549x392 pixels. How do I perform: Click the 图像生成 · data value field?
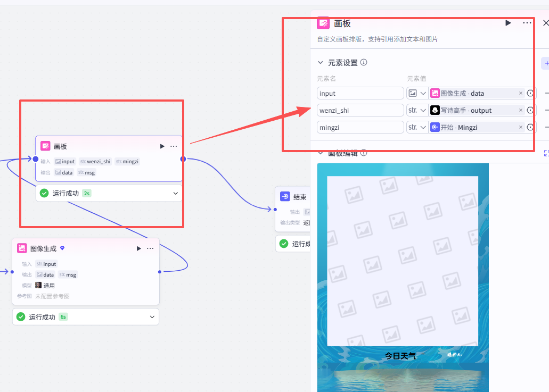(x=477, y=94)
